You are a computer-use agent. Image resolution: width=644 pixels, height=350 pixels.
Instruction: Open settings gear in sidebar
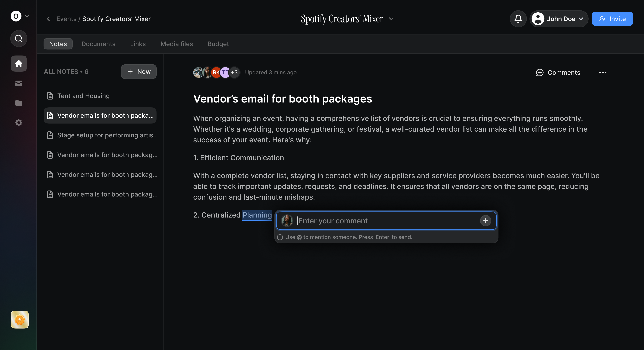(x=19, y=123)
